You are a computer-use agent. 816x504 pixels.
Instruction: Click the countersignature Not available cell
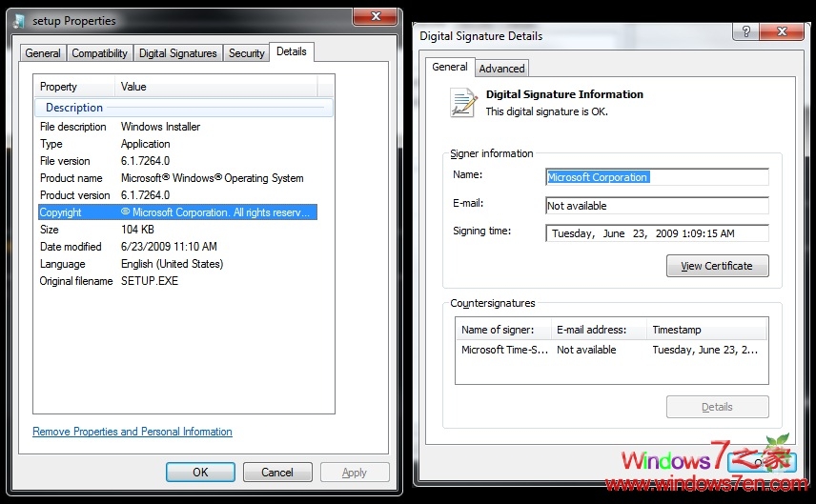[586, 350]
